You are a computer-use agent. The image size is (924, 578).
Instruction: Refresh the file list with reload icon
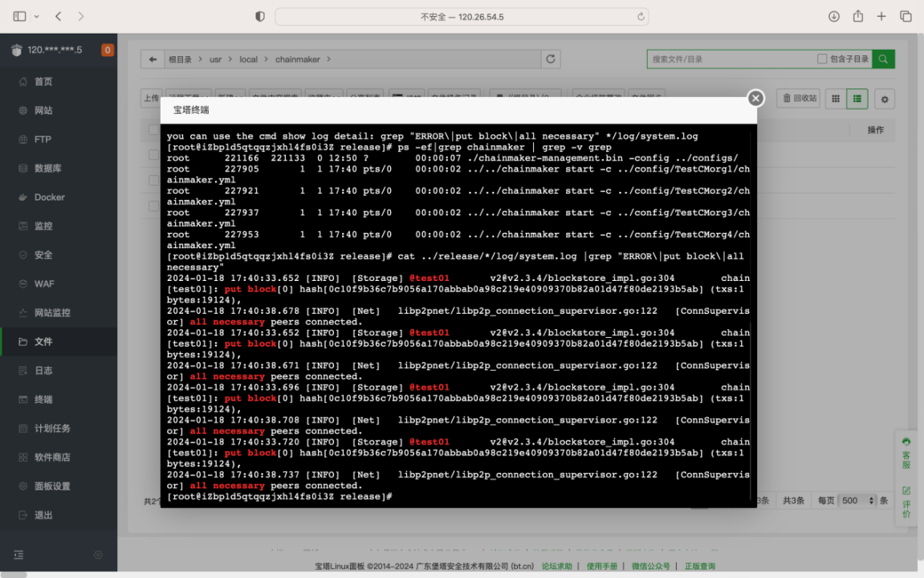point(551,59)
